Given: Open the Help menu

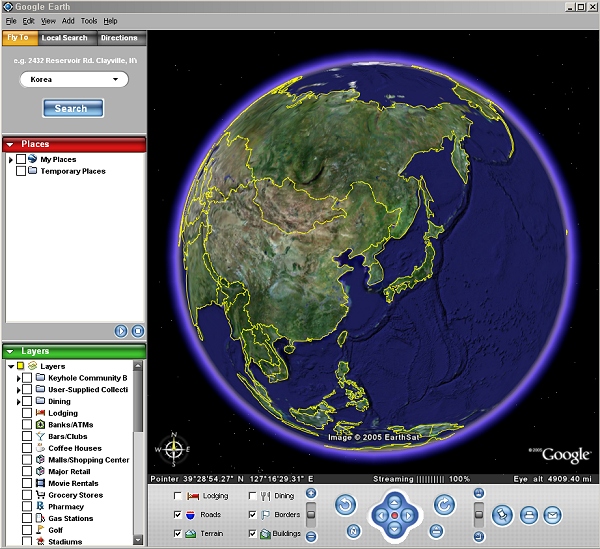Looking at the screenshot, I should 110,21.
